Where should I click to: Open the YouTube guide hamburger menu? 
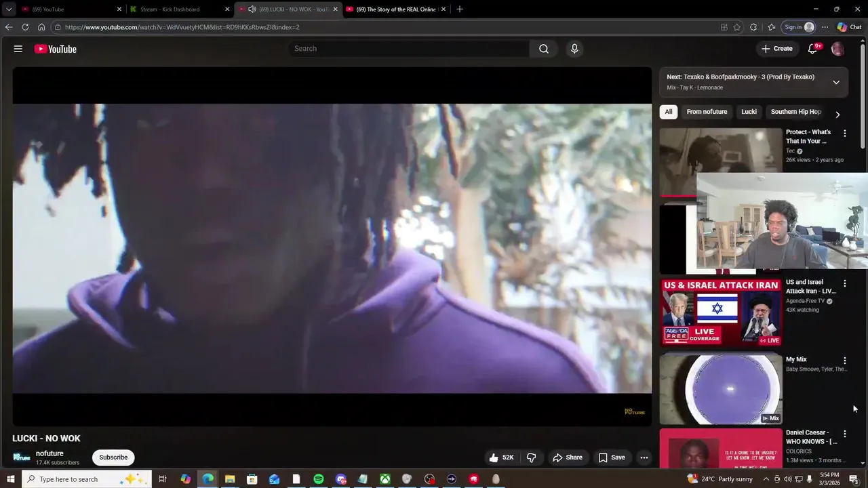(x=18, y=49)
